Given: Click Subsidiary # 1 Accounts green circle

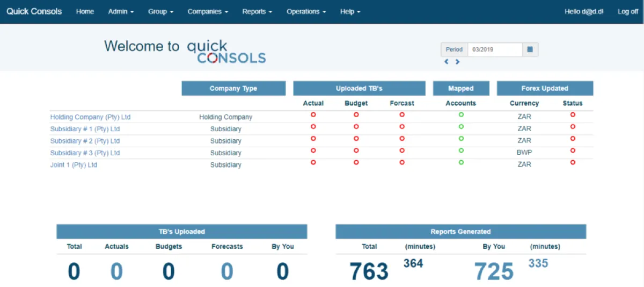Looking at the screenshot, I should (461, 126).
